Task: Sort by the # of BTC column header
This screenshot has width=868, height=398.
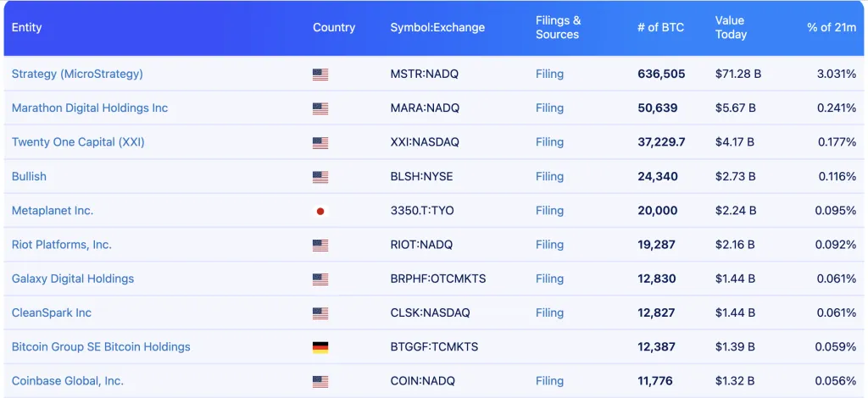Action: pyautogui.click(x=659, y=27)
